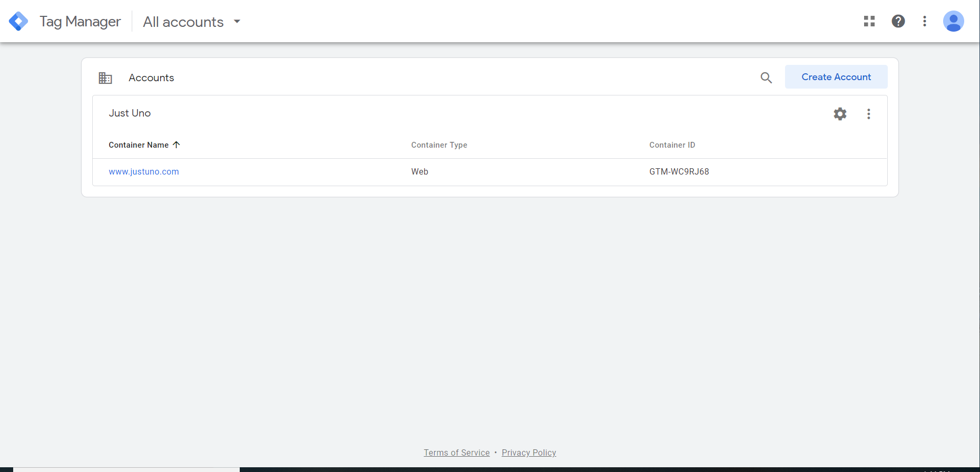Viewport: 980px width, 472px height.
Task: Open the Privacy Policy link
Action: point(528,452)
